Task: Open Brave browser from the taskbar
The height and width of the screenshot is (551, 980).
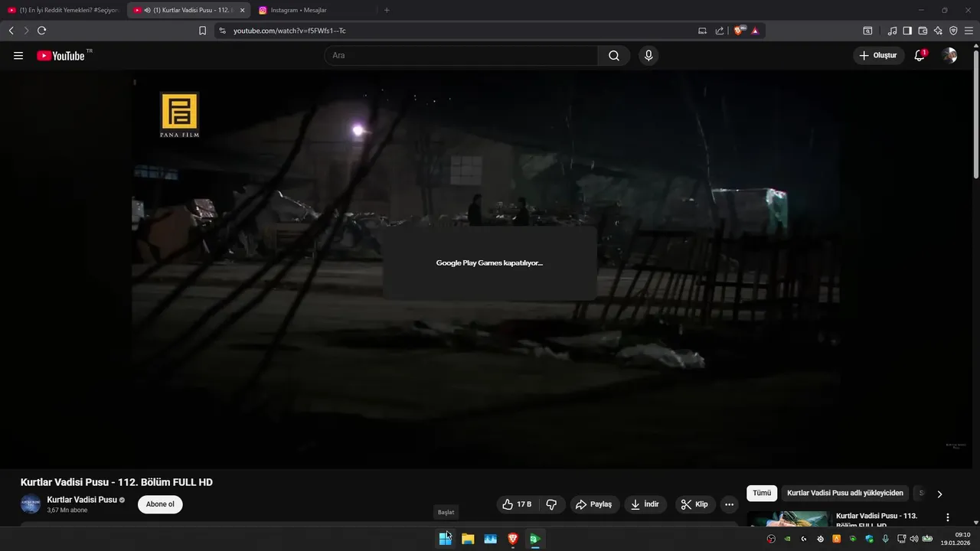Action: point(513,539)
